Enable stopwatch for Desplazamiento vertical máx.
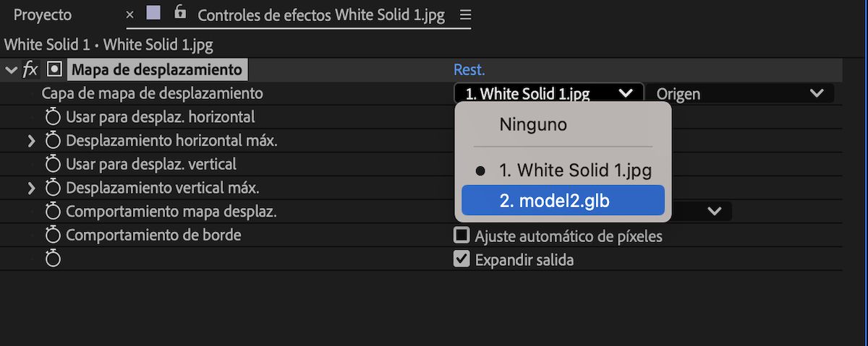This screenshot has width=868, height=346. tap(53, 189)
